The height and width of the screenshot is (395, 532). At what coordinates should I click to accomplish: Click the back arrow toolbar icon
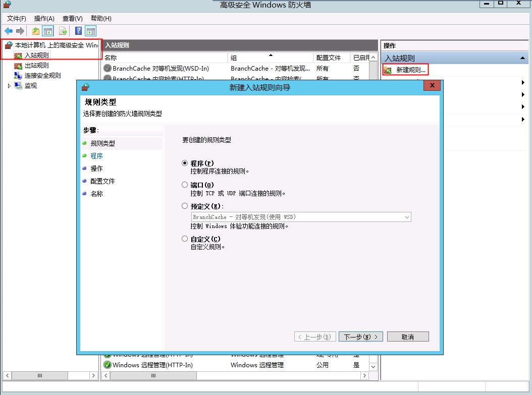[9, 31]
